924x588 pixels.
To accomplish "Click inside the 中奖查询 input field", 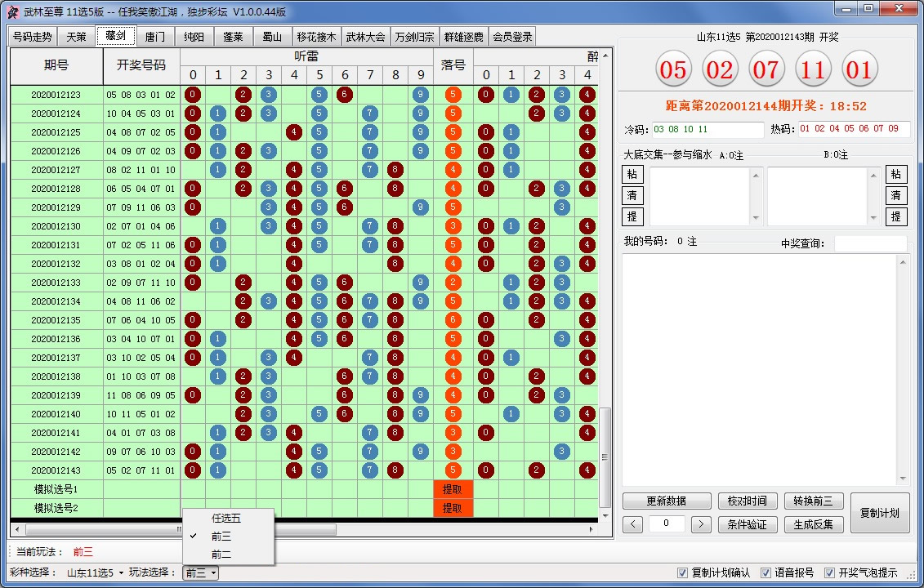I will coord(871,243).
